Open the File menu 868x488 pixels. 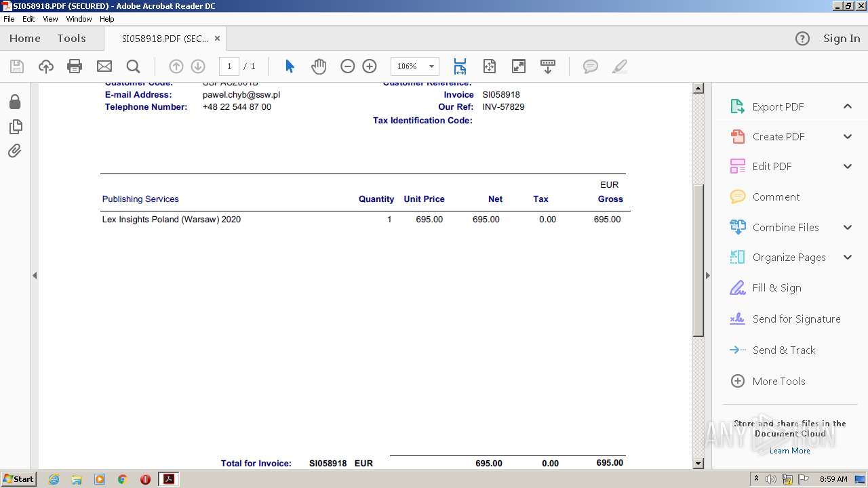pos(9,19)
